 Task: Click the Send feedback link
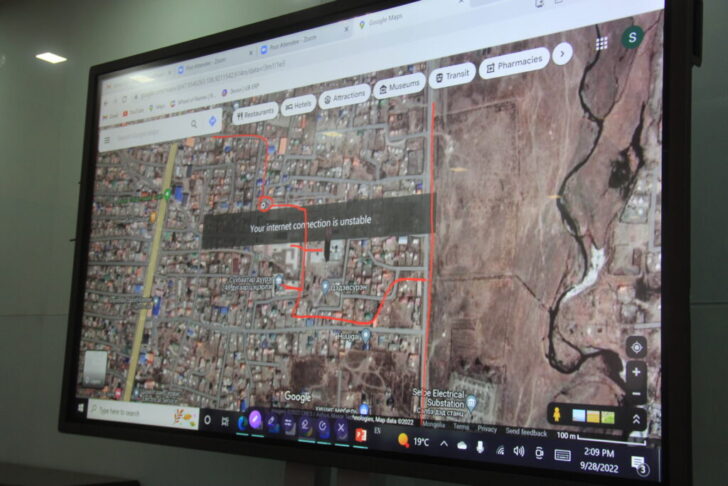pos(526,432)
